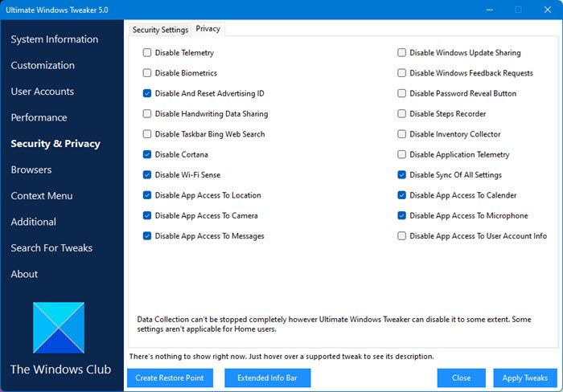
Task: Select Performance in sidebar
Action: 39,117
